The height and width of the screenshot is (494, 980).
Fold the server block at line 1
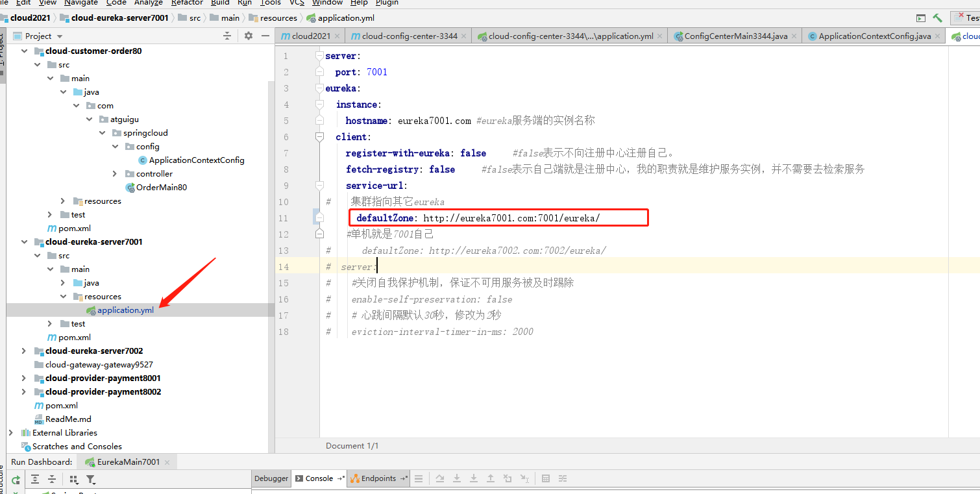319,56
